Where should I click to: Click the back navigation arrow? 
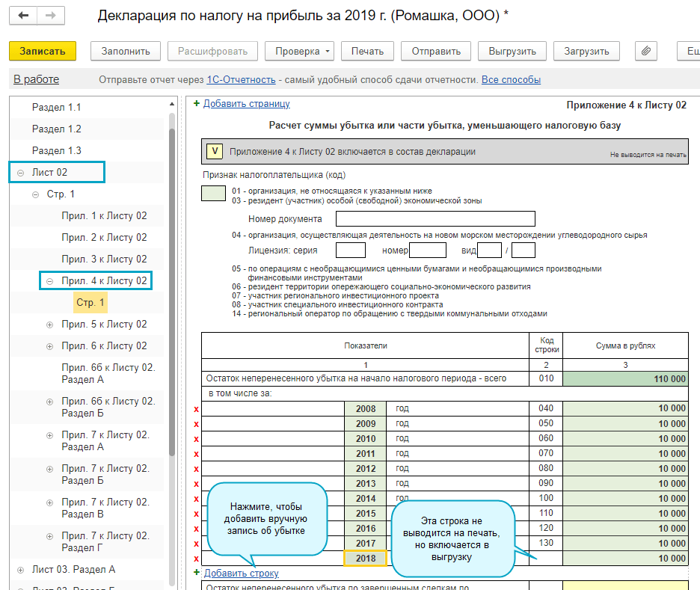click(24, 16)
